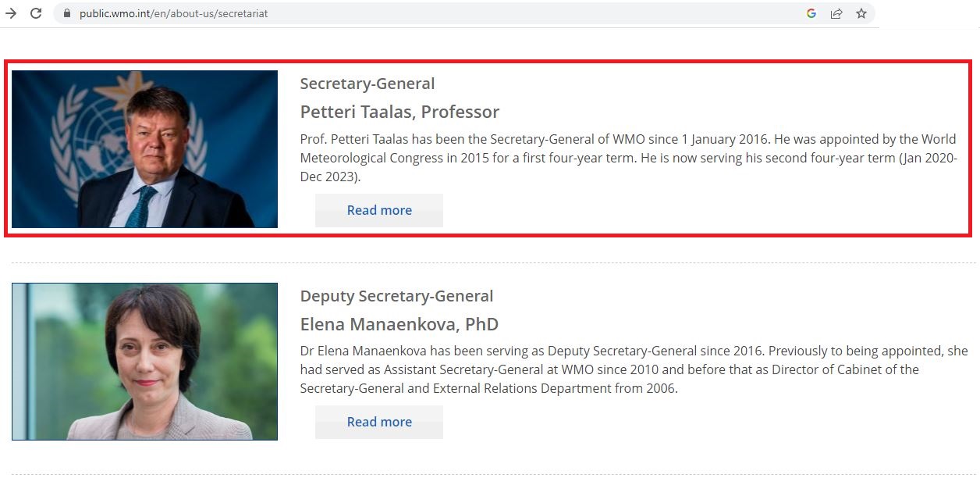Focus the public.wmo.int address bar
The width and height of the screenshot is (980, 478).
437,13
